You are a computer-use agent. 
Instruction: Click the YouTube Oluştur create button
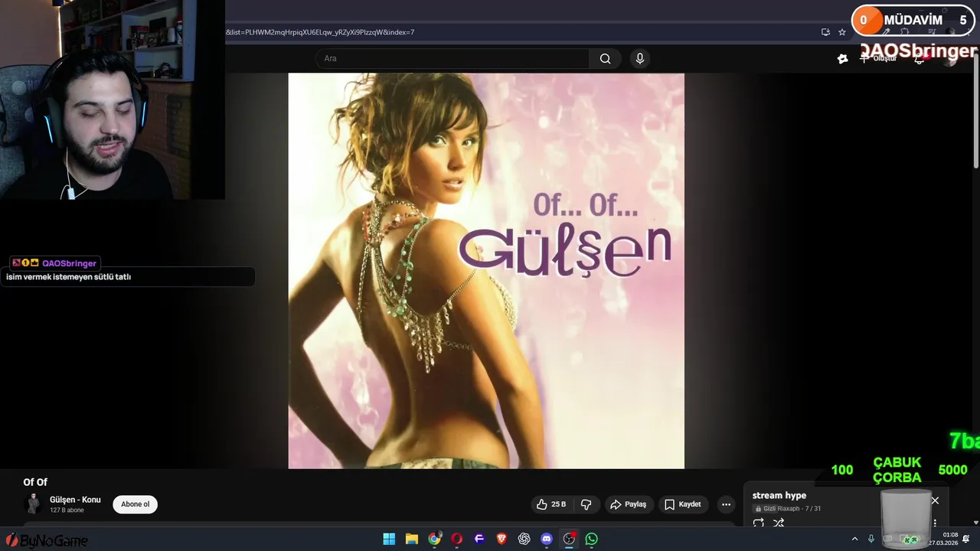(x=879, y=59)
